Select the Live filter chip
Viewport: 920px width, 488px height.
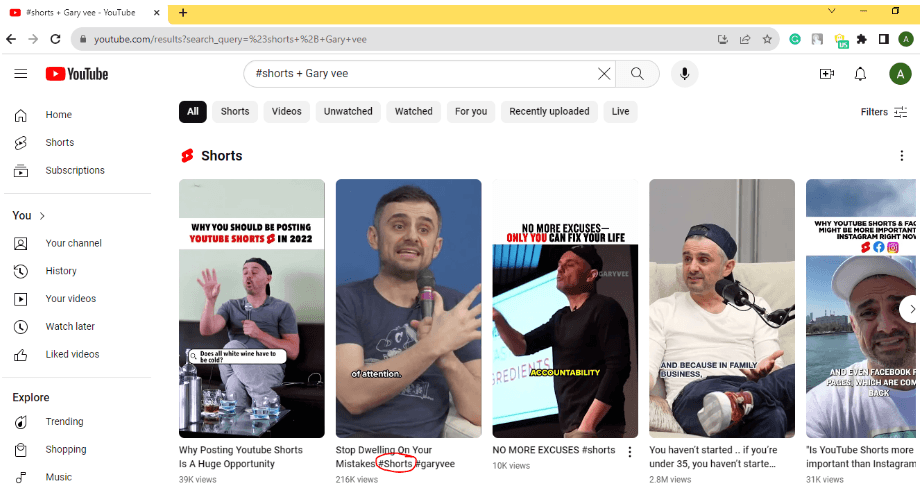click(620, 111)
